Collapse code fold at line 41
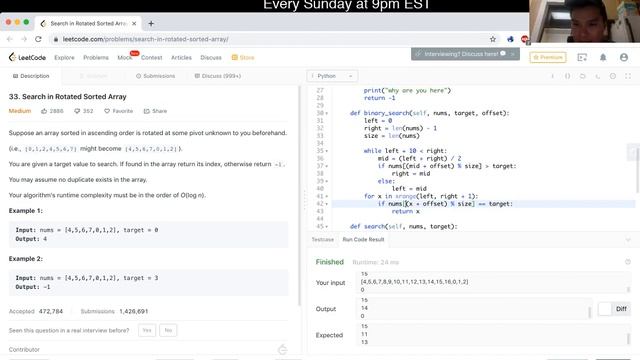 (x=327, y=196)
